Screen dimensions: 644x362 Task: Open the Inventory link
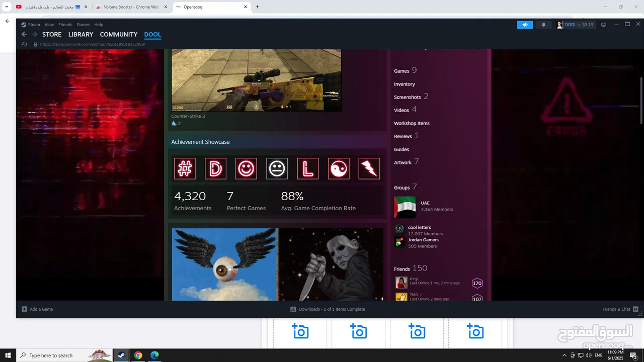pyautogui.click(x=405, y=84)
